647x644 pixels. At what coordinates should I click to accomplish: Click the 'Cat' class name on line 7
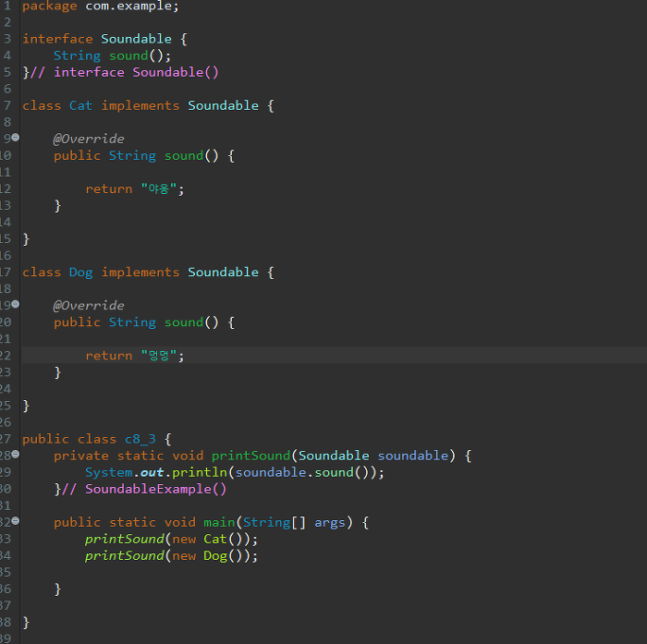coord(80,105)
